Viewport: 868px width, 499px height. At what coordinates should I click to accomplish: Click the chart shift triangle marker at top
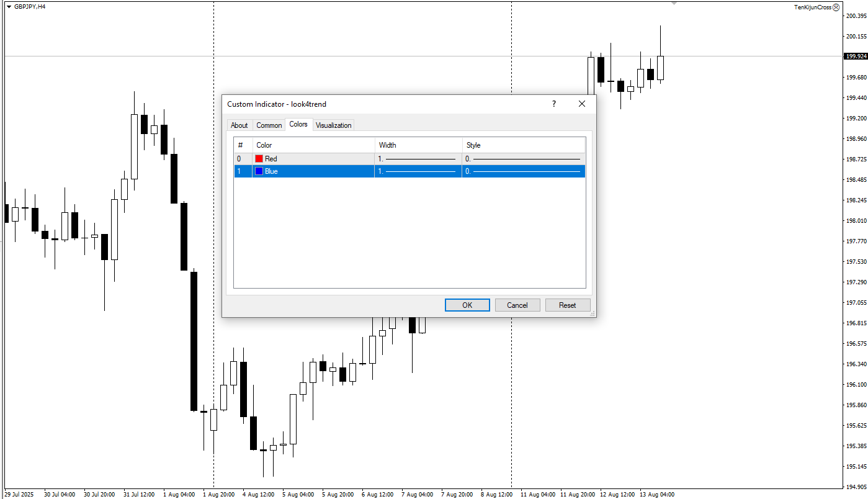674,3
